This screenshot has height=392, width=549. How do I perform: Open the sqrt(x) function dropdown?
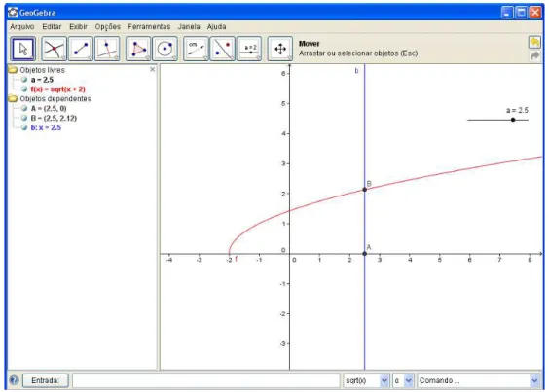[384, 380]
